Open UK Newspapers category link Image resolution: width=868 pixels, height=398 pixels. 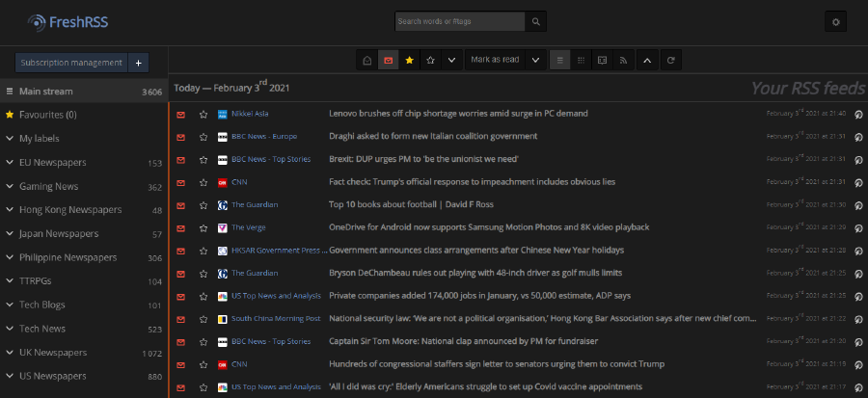coord(53,352)
